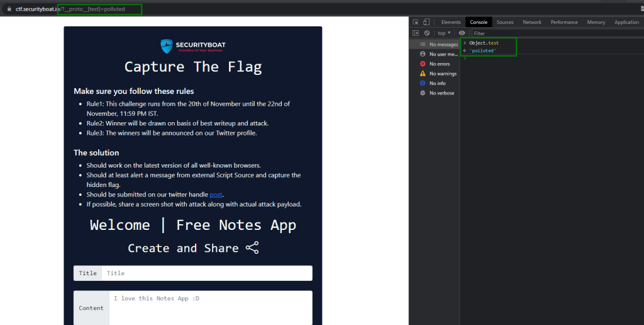644x325 pixels.
Task: Hide the console sidebar panel icon
Action: pos(416,33)
